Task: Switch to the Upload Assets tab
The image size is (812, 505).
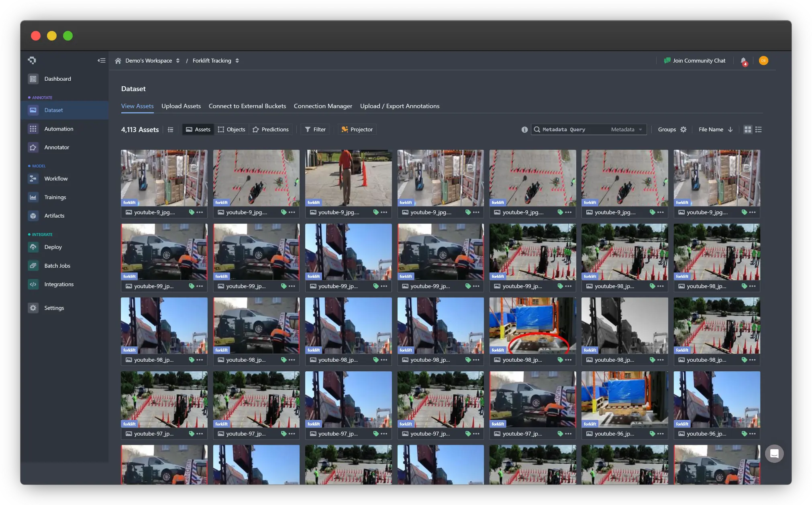Action: (181, 106)
